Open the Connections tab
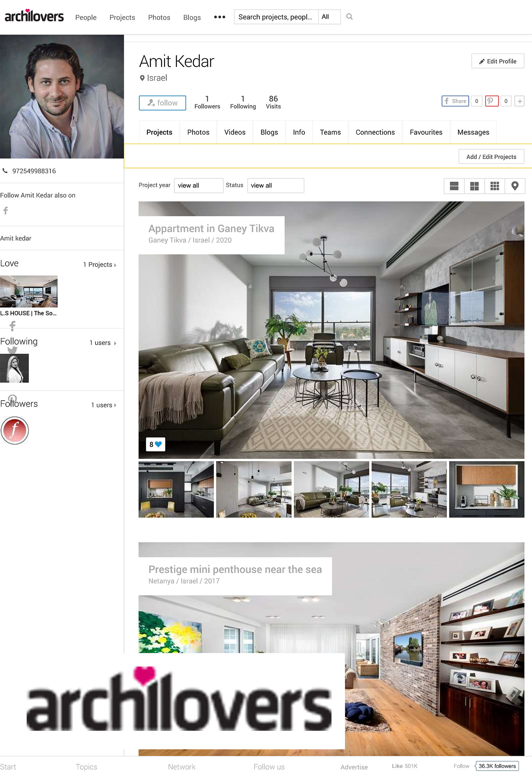 [x=375, y=132]
